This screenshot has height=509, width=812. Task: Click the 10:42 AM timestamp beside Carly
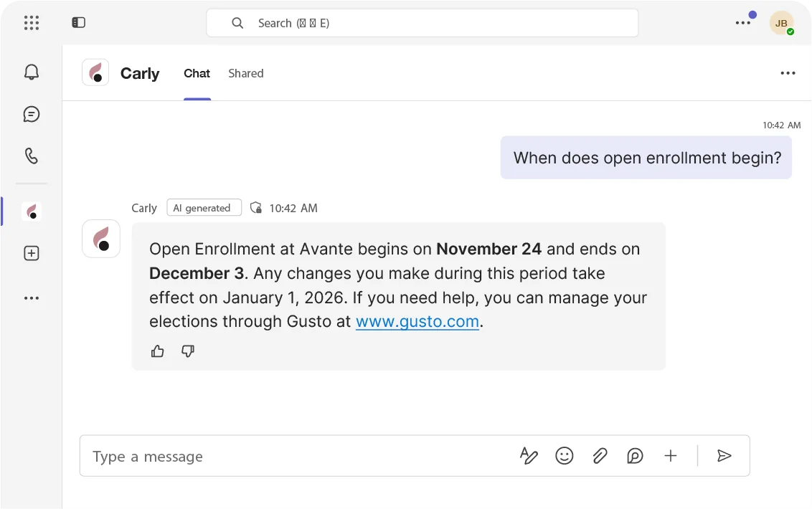[x=293, y=208]
